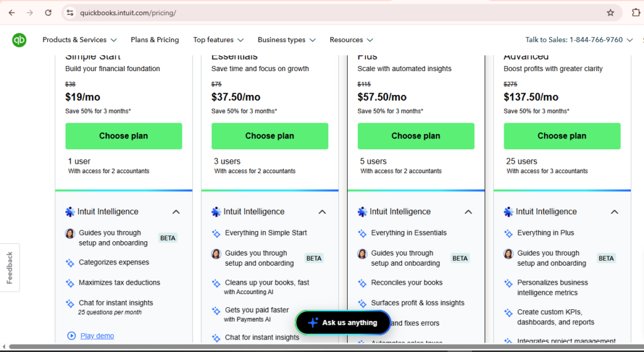The image size is (644, 352).
Task: Click Intuit Intelligence icon in Essentials card
Action: (x=216, y=212)
